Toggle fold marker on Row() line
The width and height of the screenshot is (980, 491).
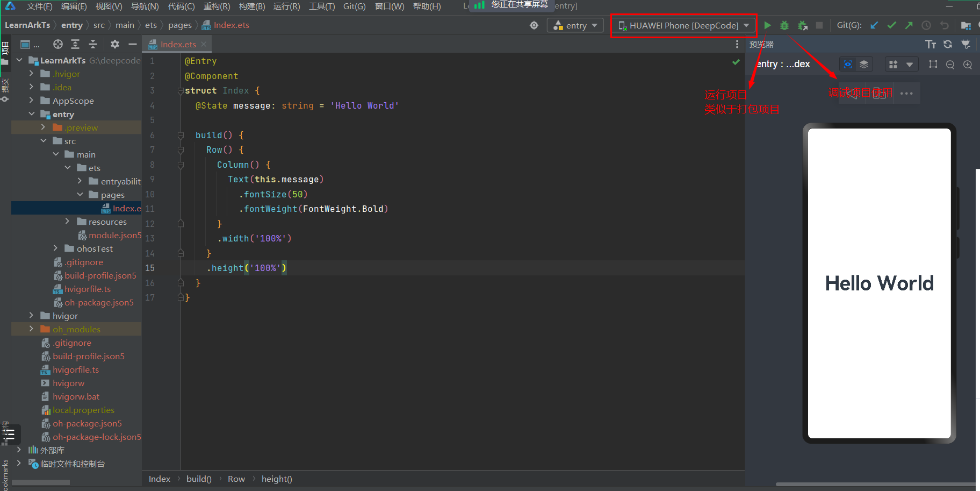(x=181, y=150)
